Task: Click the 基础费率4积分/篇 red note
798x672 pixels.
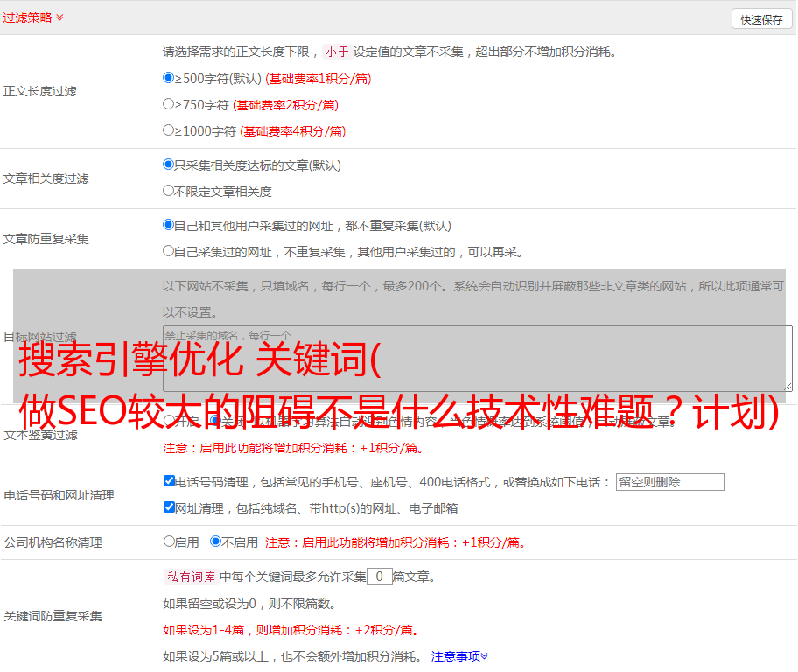Action: pyautogui.click(x=292, y=131)
